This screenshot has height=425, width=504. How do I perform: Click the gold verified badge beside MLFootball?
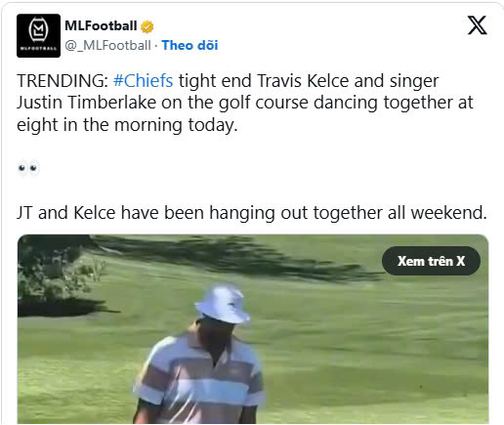coord(147,26)
